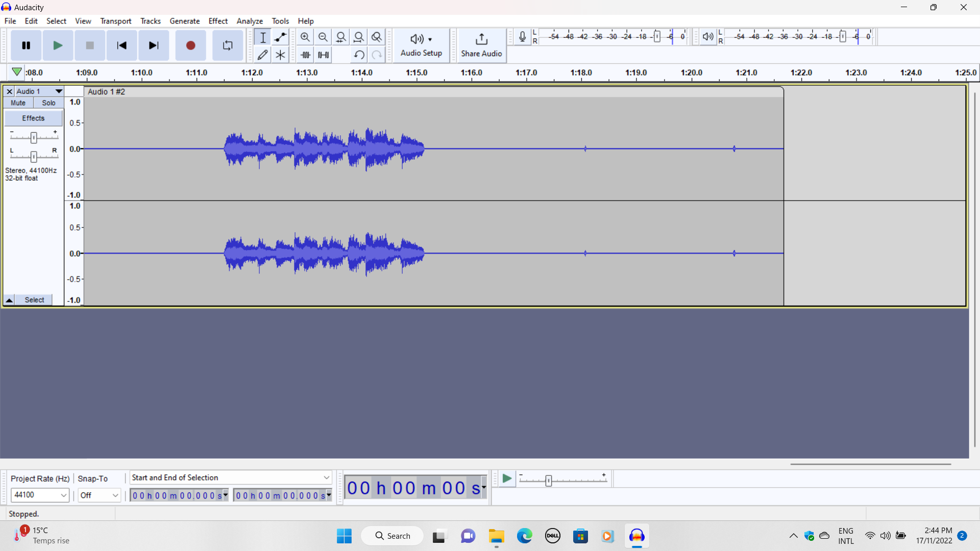Fit project to window width

pos(359,37)
